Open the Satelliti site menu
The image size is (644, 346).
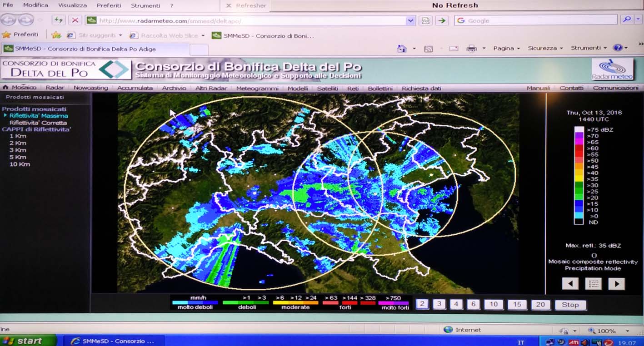[327, 88]
